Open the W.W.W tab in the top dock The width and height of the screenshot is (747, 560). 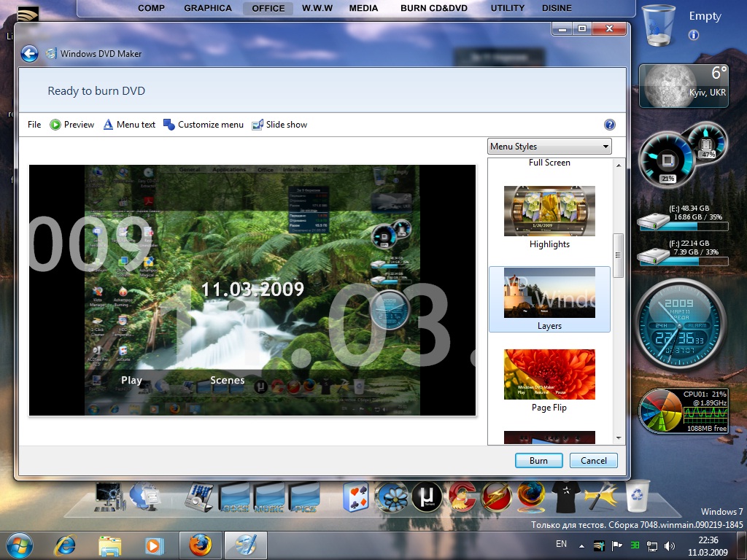[317, 8]
